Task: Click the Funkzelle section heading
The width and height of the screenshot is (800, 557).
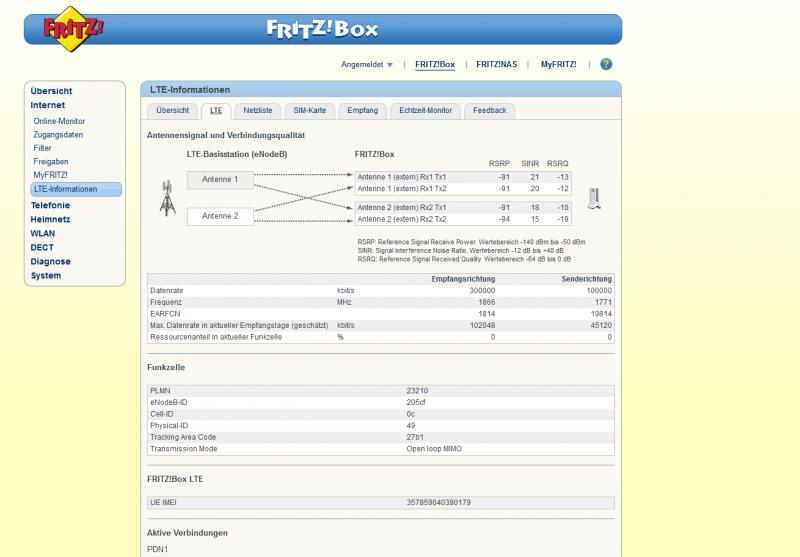Action: click(x=166, y=367)
